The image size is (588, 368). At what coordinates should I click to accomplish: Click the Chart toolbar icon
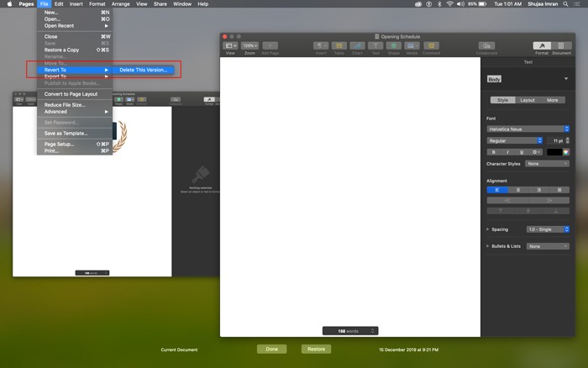pos(359,45)
